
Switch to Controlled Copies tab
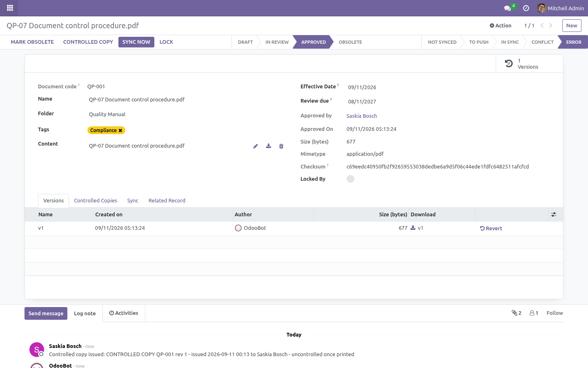(96, 201)
